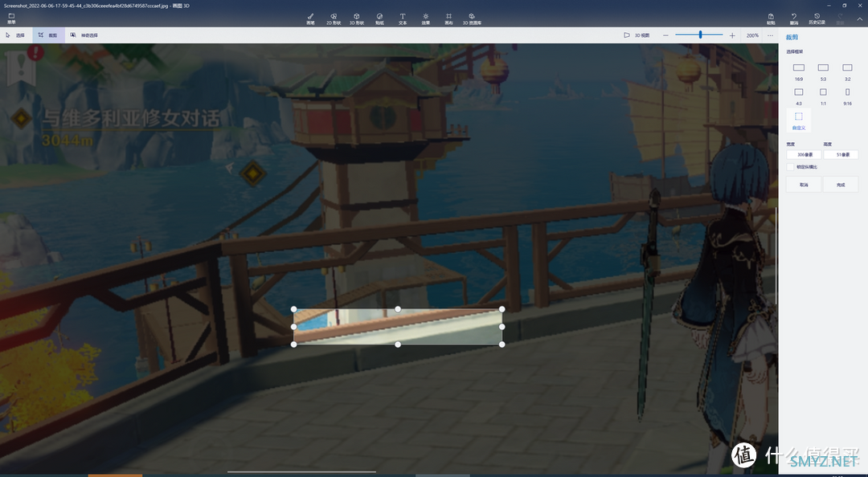Open the Effects (效果) panel
Viewport: 868px width, 477px height.
(x=426, y=18)
